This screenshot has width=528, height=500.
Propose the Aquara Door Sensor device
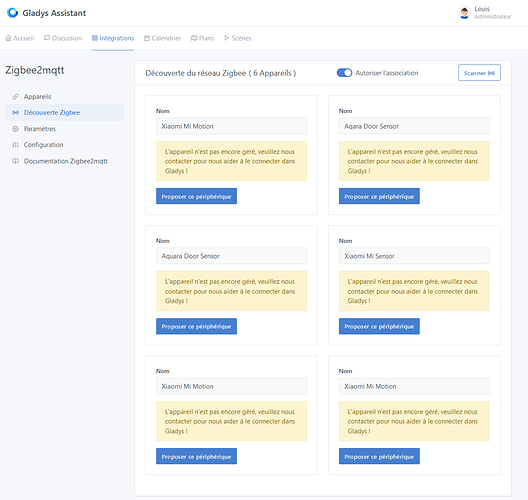point(196,326)
